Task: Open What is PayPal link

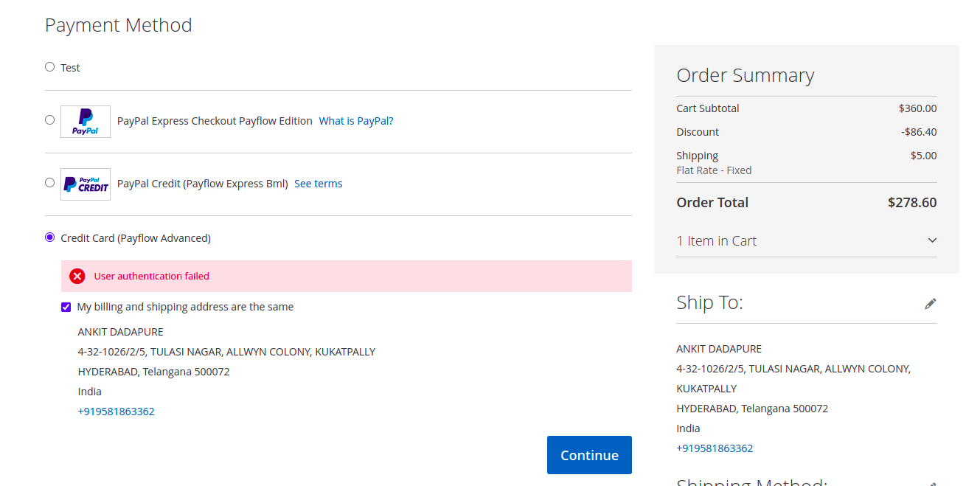Action: click(356, 120)
